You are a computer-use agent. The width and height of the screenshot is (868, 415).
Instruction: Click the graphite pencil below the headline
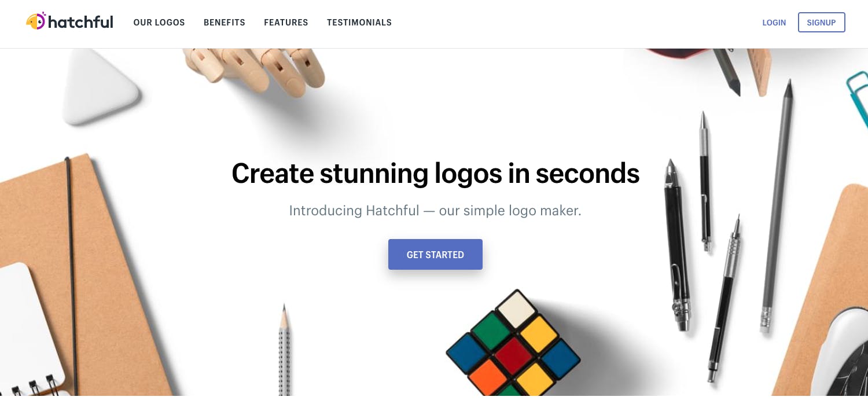click(x=284, y=350)
